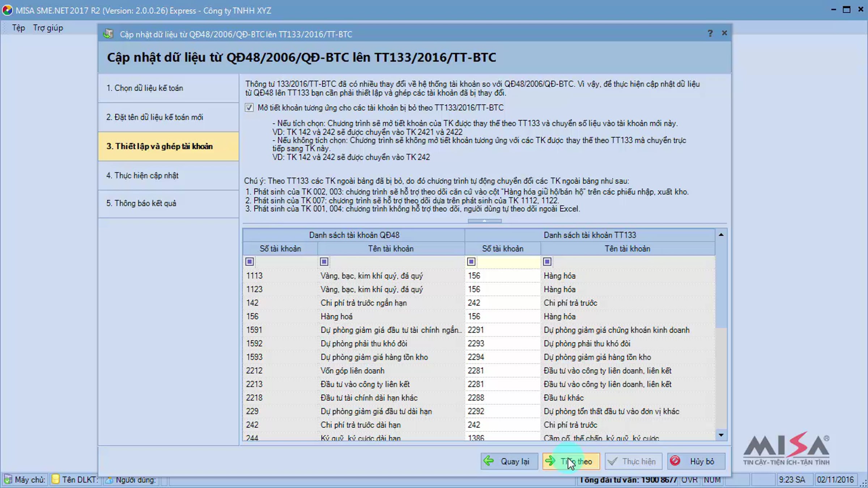Click the OVR indicator in status bar
Image resolution: width=868 pixels, height=488 pixels.
tap(689, 480)
